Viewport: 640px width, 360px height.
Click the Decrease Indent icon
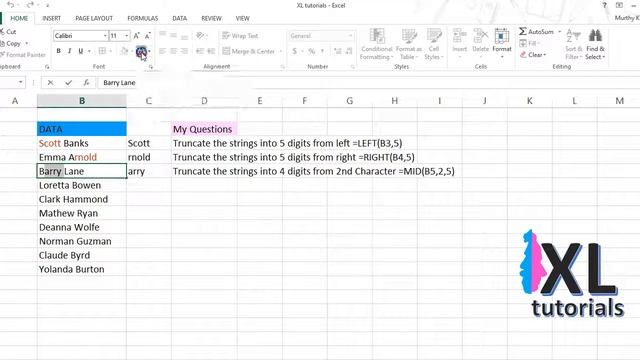200,51
